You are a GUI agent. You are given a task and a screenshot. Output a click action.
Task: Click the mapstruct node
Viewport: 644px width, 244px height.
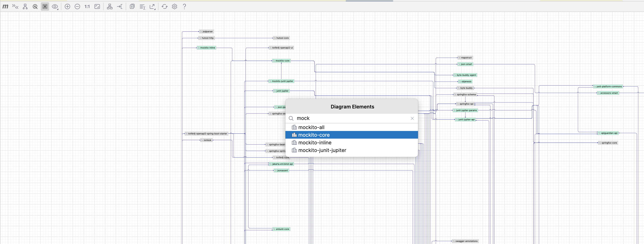tap(465, 58)
